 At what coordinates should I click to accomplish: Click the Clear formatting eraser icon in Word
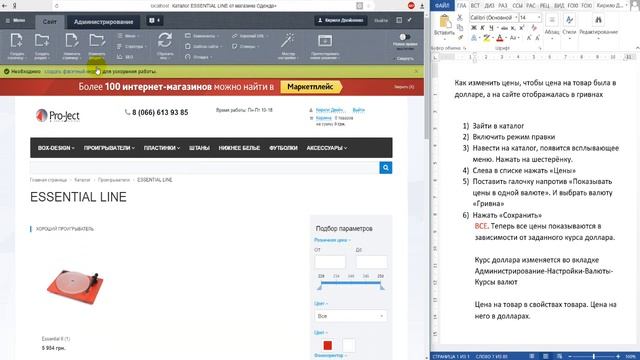tap(534, 28)
